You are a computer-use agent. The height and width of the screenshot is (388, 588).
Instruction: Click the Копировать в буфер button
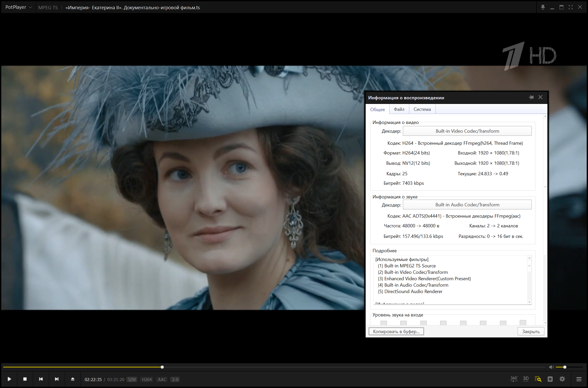point(396,331)
